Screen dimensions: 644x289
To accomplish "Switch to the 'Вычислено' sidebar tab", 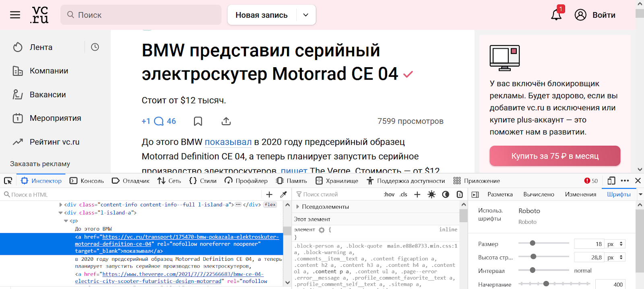I will click(539, 194).
